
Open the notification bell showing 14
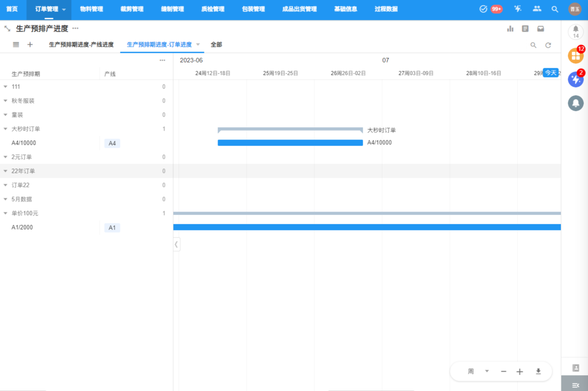coord(576,32)
